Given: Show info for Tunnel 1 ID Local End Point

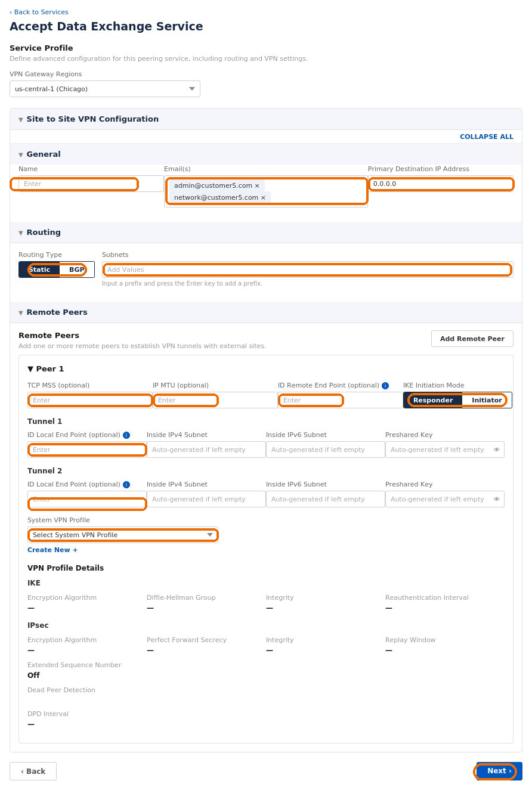Looking at the screenshot, I should [x=126, y=435].
